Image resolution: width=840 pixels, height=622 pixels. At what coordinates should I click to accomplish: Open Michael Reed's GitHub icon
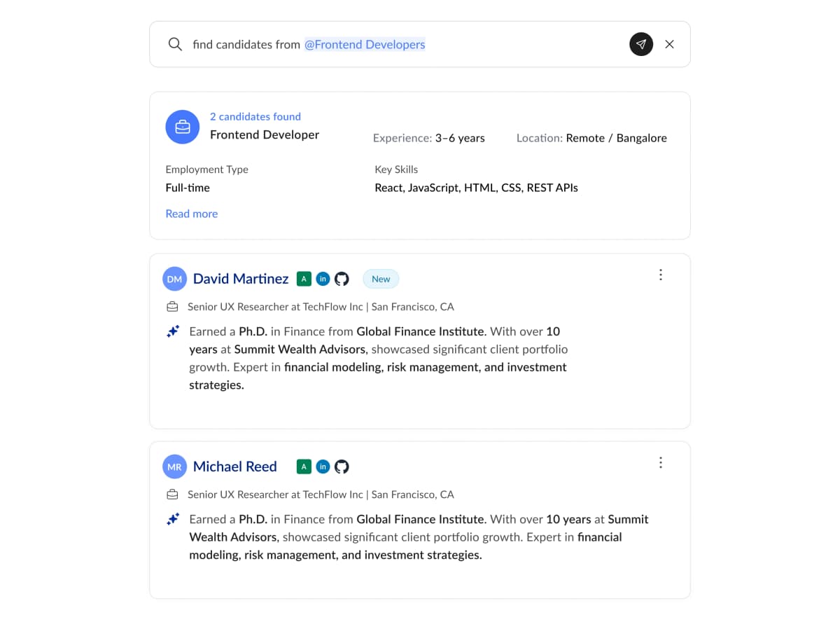(x=342, y=466)
